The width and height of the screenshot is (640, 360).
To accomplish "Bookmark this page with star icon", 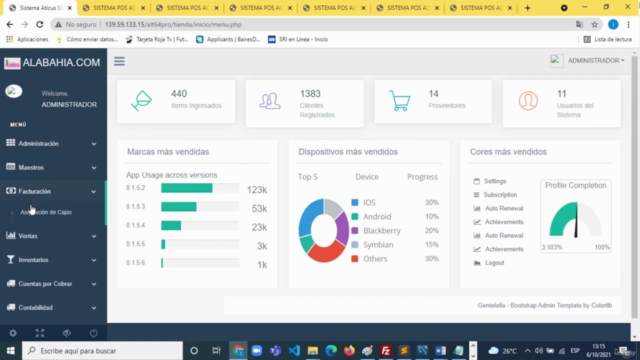I will click(594, 24).
